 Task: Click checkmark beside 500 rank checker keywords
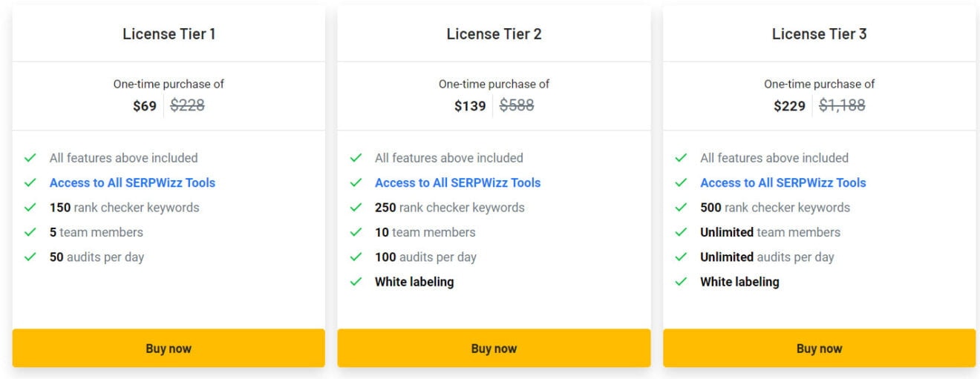tap(681, 208)
